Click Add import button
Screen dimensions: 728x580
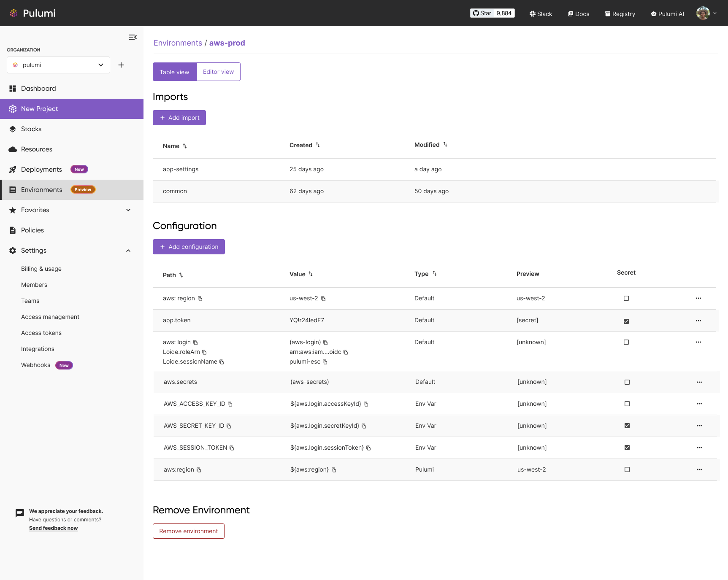(179, 118)
